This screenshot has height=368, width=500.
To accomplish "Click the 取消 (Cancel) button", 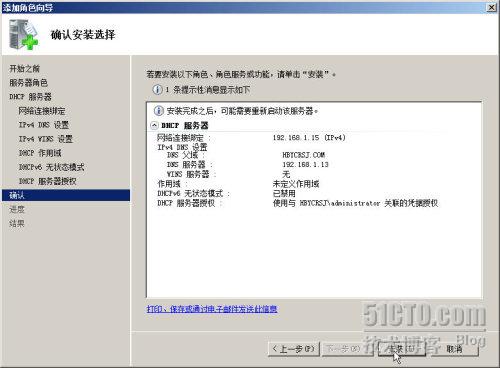I will pos(455,349).
